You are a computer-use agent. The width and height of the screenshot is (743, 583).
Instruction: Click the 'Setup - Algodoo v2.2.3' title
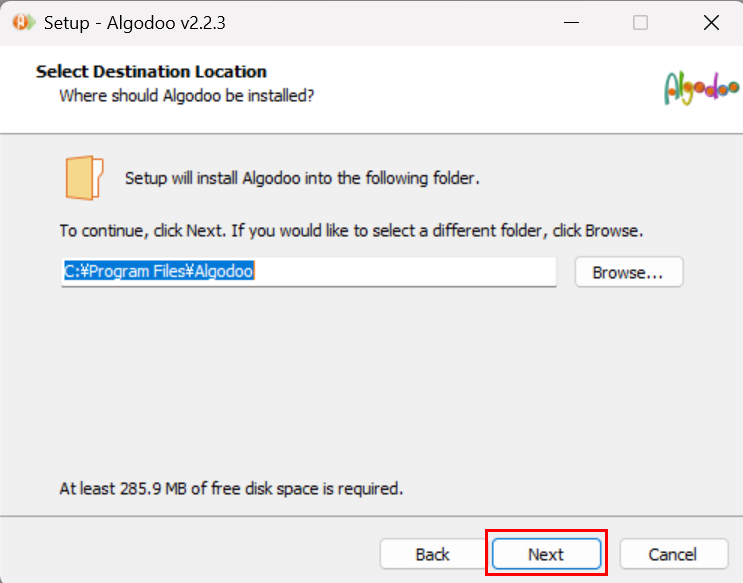[135, 23]
